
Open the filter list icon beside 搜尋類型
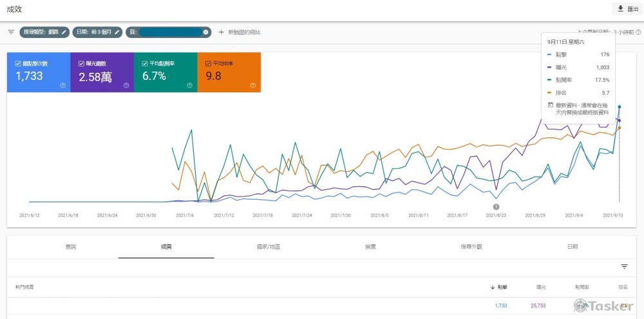tap(11, 32)
